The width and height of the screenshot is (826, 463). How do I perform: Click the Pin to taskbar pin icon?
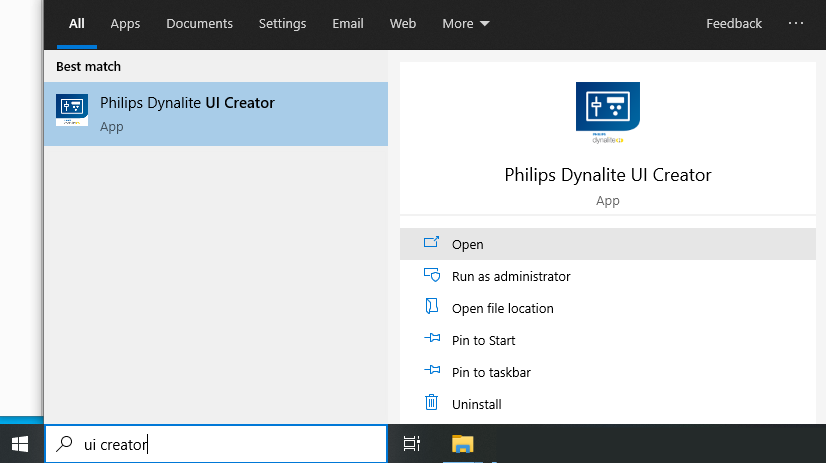coord(432,370)
